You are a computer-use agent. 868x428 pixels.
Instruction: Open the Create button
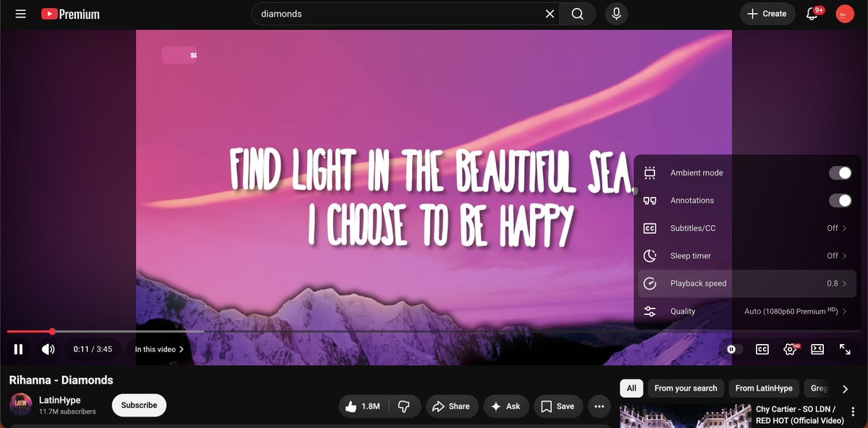coord(767,14)
